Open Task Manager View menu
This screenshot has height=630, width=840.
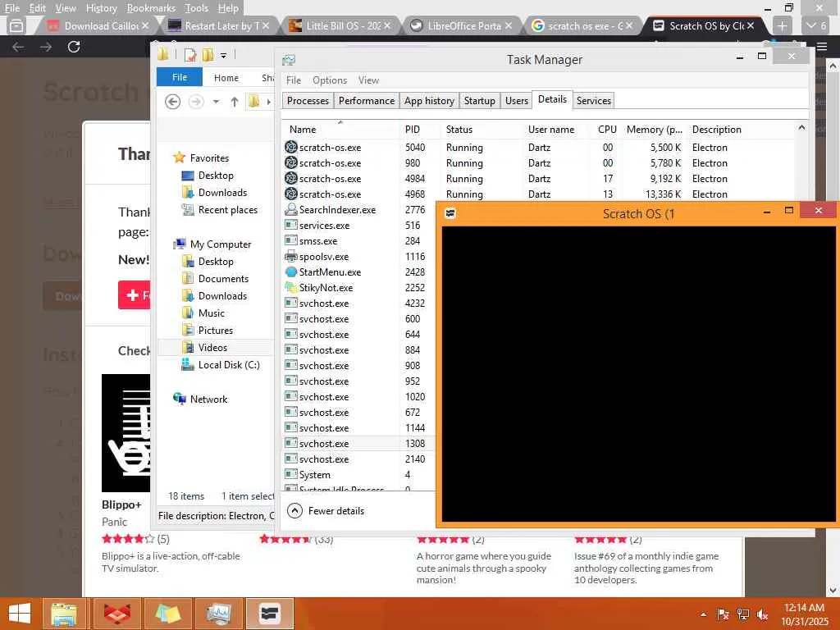(368, 80)
